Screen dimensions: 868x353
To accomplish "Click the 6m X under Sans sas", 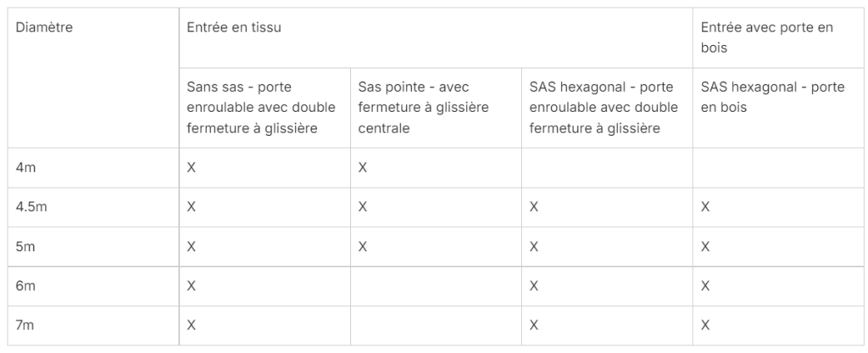I will tap(192, 287).
